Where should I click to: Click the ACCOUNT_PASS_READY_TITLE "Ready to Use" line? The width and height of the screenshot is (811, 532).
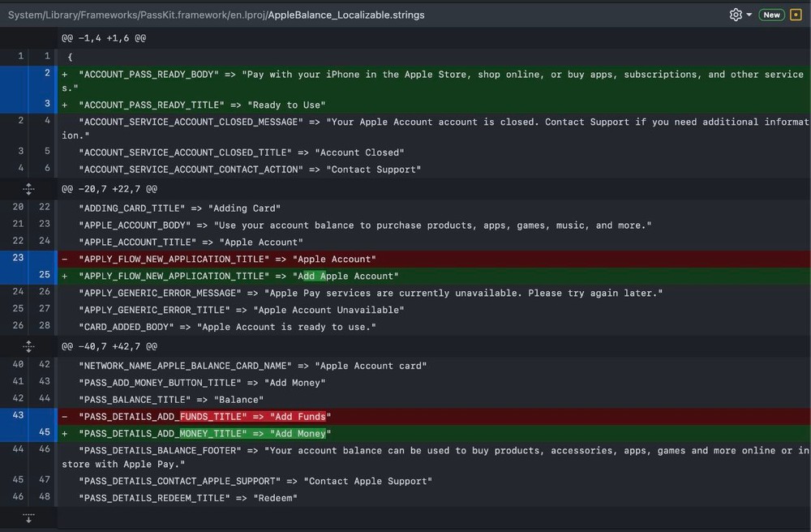click(x=434, y=105)
